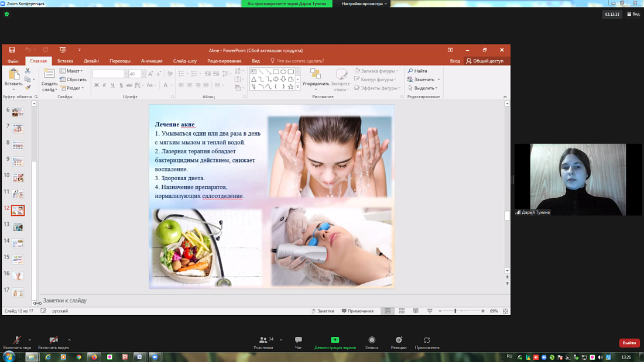Viewport: 644px width, 362px height.
Task: Open the Макет layout dropdown
Action: [x=72, y=71]
